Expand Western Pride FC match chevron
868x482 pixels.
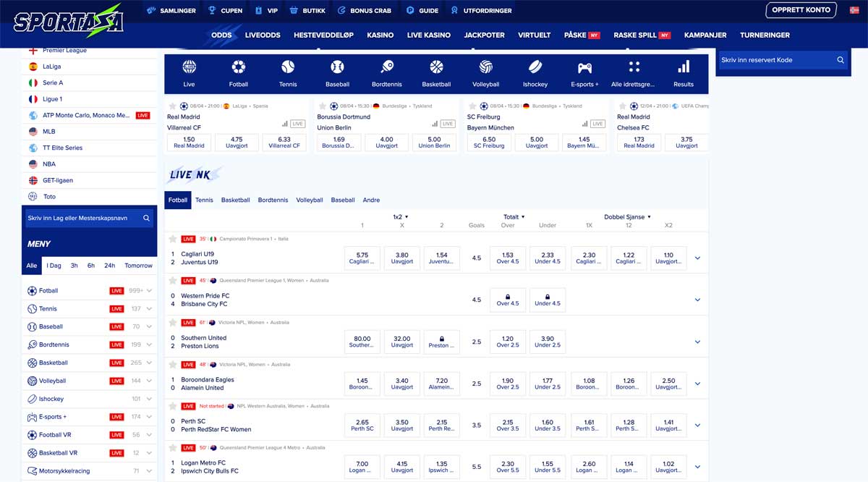(x=697, y=300)
